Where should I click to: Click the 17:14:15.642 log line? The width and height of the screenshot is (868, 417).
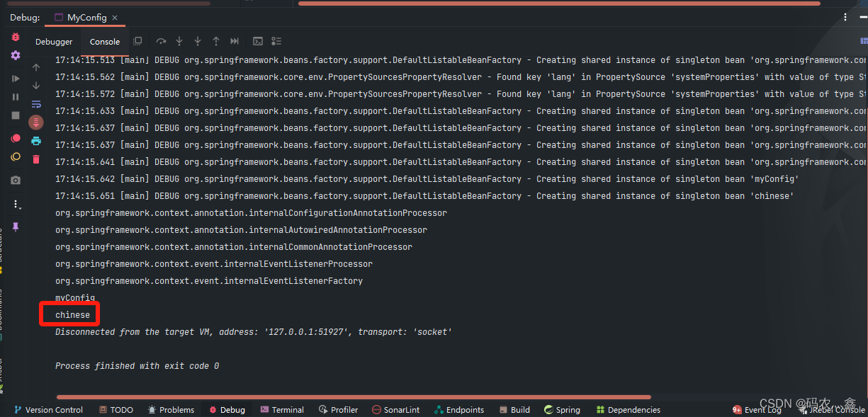pos(427,179)
